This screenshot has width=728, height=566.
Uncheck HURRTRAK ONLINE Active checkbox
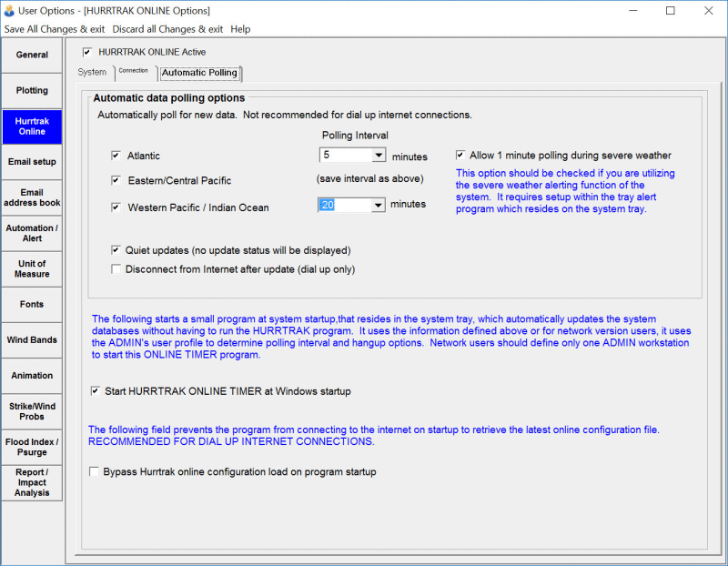pos(87,53)
